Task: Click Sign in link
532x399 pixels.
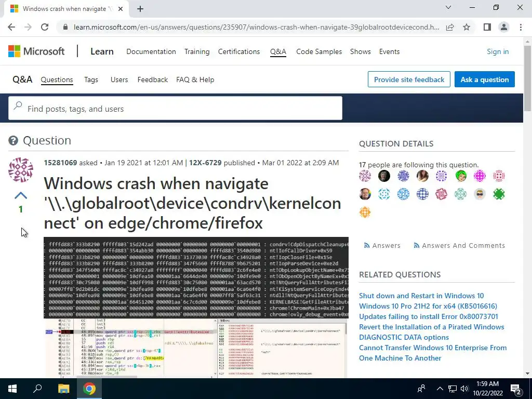Action: (498, 51)
